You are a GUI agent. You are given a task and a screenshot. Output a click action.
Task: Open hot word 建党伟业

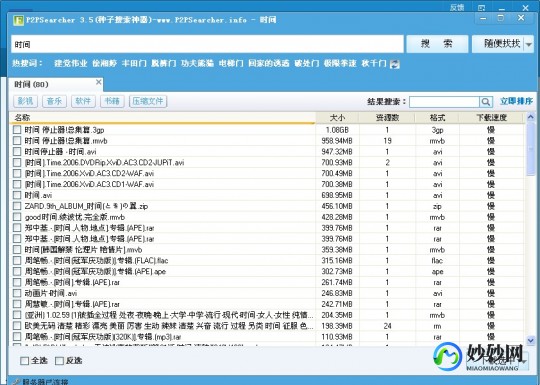tap(71, 63)
